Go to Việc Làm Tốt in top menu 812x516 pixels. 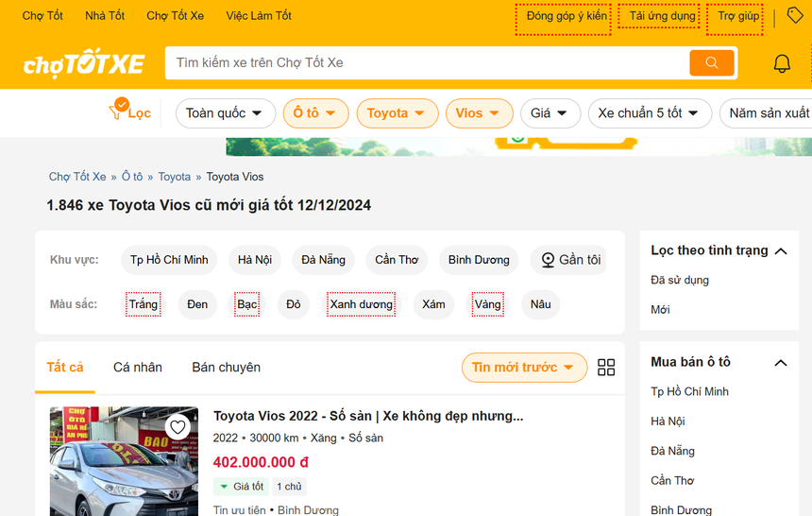pyautogui.click(x=259, y=15)
